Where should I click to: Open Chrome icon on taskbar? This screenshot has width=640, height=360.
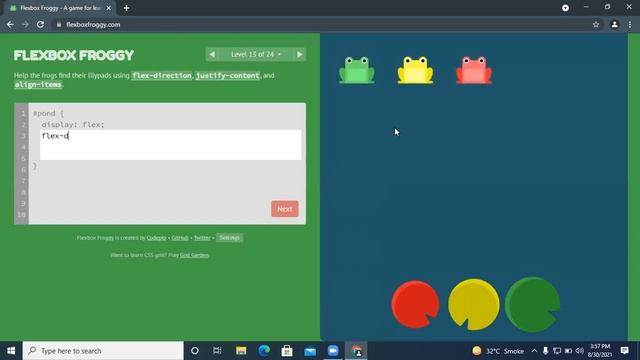tap(356, 351)
